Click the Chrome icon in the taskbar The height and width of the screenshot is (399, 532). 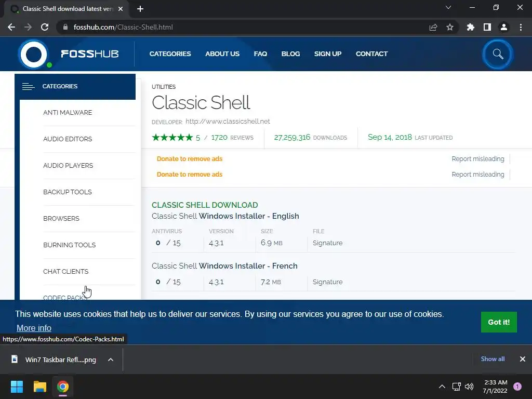(x=63, y=387)
